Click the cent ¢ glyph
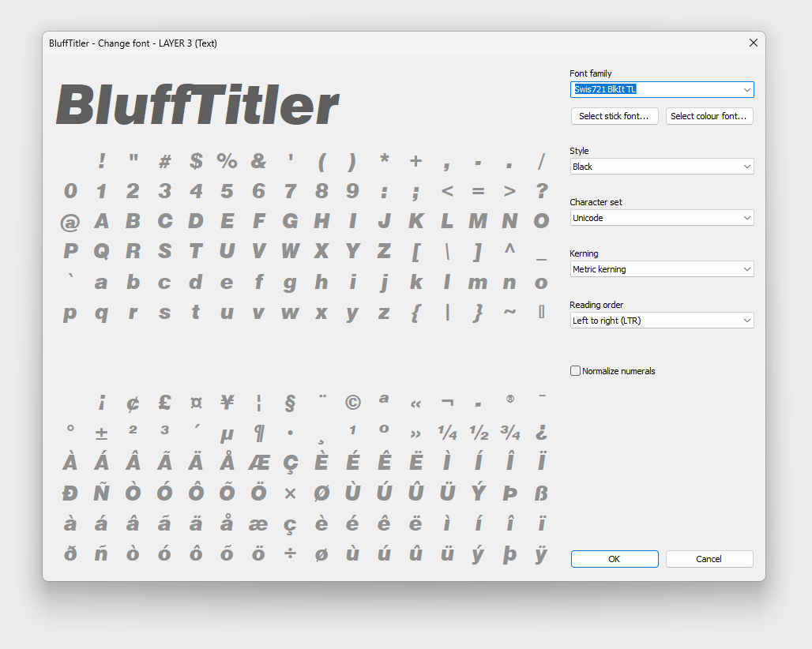The width and height of the screenshot is (812, 649). click(133, 403)
